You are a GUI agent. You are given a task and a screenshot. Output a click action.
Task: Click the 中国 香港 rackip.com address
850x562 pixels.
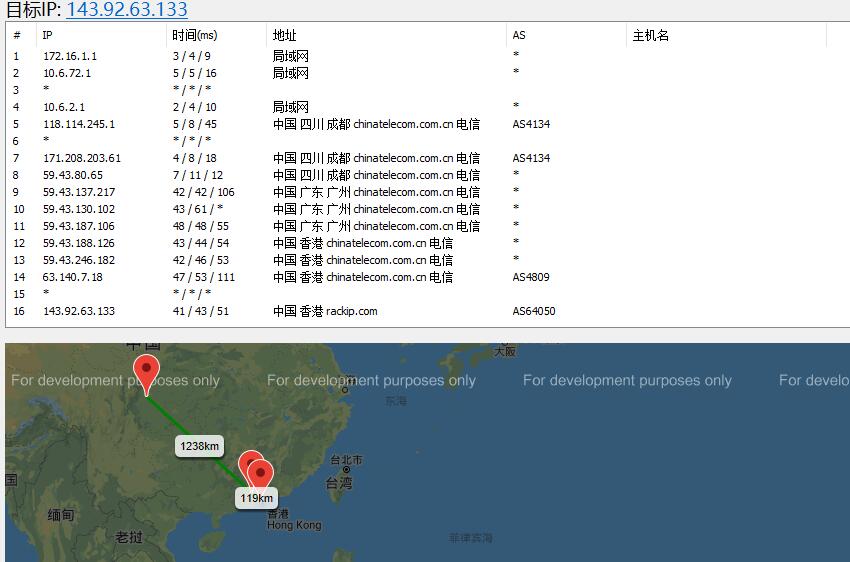325,311
